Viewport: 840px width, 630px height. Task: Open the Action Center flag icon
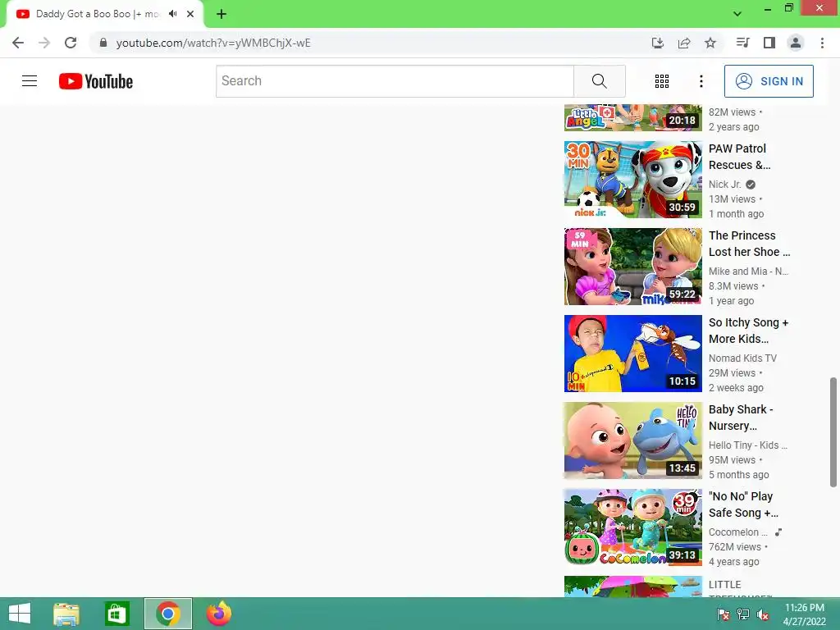point(724,614)
